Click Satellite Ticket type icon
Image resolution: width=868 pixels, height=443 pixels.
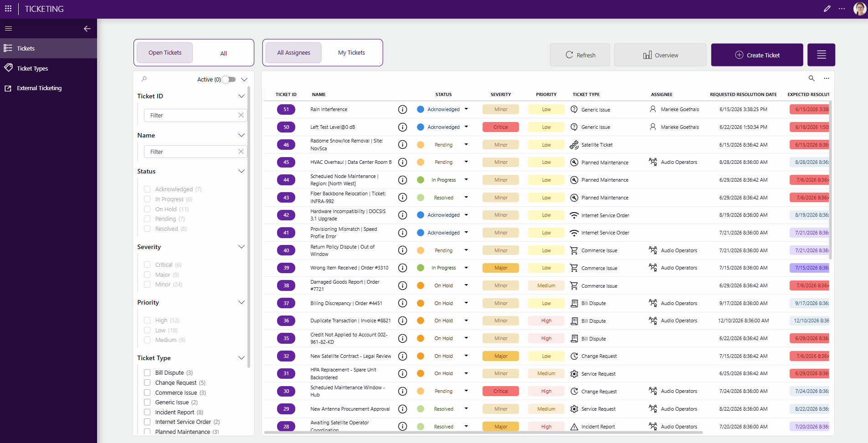[x=574, y=145]
